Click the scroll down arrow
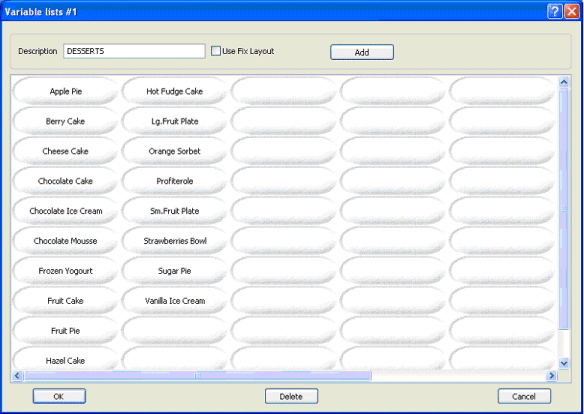 click(564, 363)
